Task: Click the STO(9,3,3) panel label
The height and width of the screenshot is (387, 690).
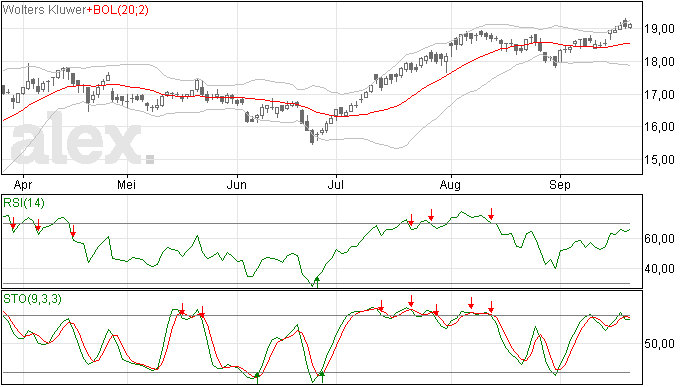Action: tap(32, 299)
